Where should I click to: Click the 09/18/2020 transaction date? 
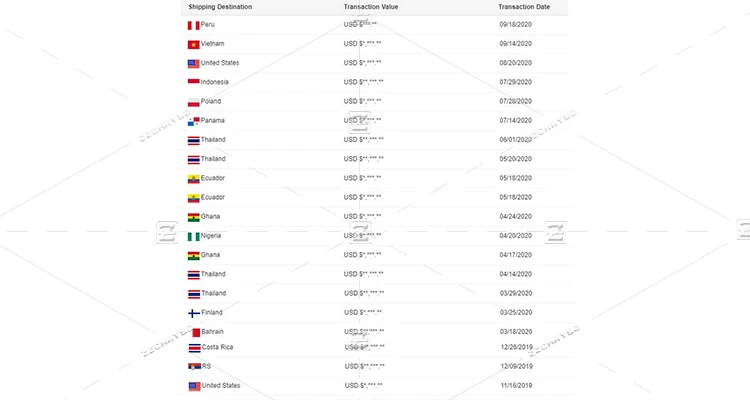tap(517, 25)
